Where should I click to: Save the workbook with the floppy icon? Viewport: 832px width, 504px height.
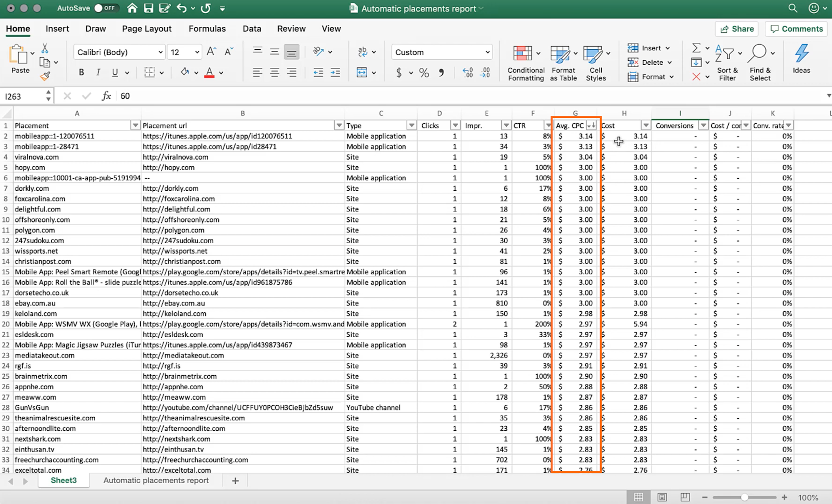click(149, 8)
